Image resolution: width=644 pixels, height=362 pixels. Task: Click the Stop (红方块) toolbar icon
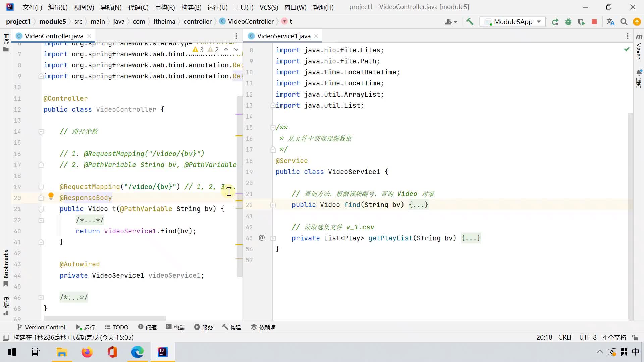(x=595, y=22)
